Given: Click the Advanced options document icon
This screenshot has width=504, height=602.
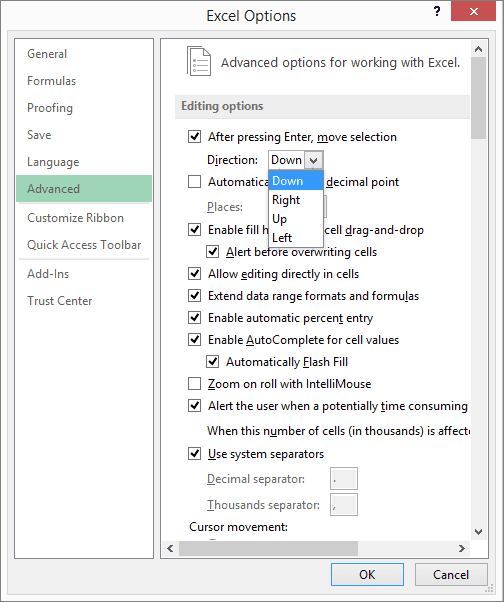Looking at the screenshot, I should click(198, 61).
